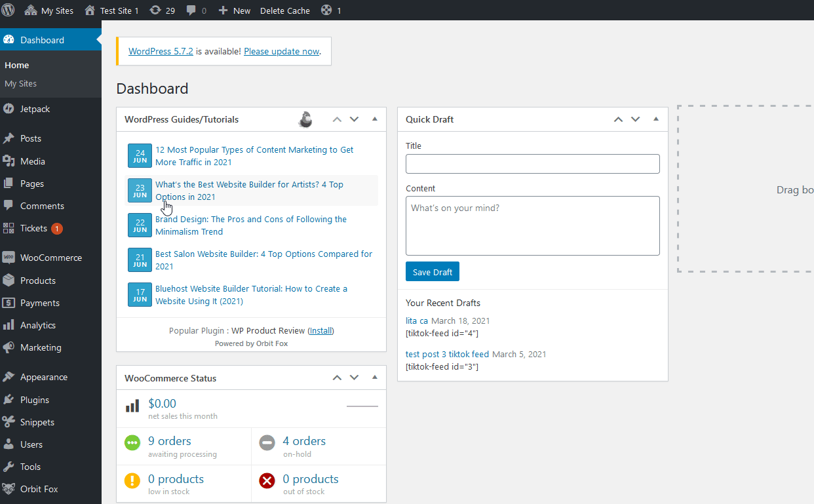Open Payments from the sidebar
The image size is (814, 504).
(50, 303)
